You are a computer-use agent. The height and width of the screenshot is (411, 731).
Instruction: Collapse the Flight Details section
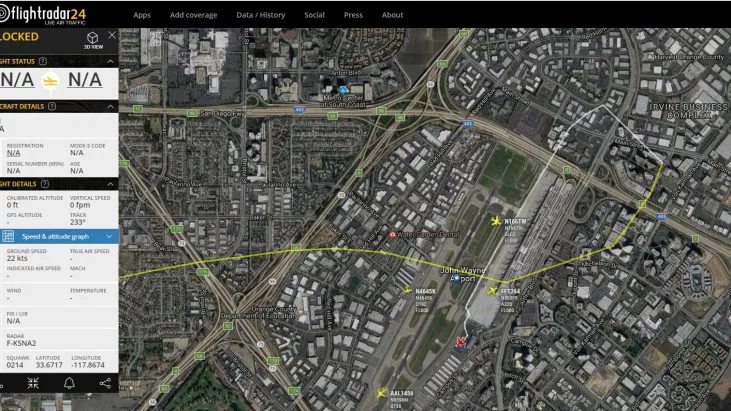pos(110,184)
